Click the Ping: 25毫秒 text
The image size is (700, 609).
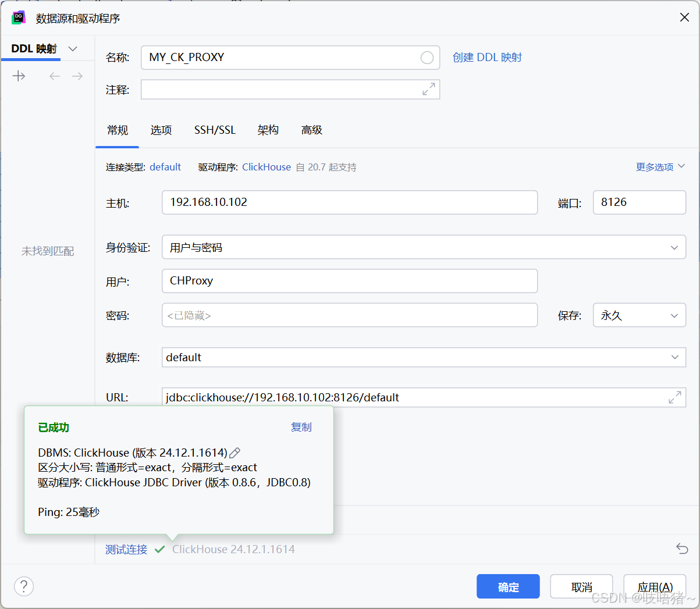pos(69,512)
